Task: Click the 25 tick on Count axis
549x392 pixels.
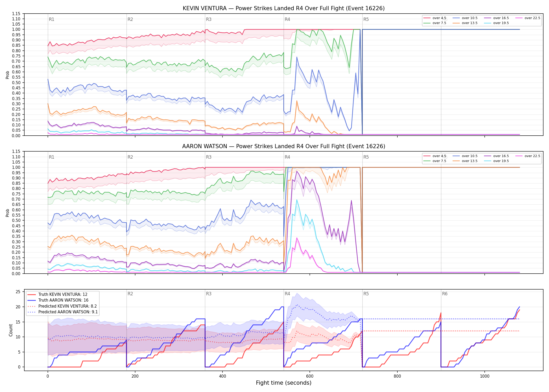Action: (x=18, y=292)
